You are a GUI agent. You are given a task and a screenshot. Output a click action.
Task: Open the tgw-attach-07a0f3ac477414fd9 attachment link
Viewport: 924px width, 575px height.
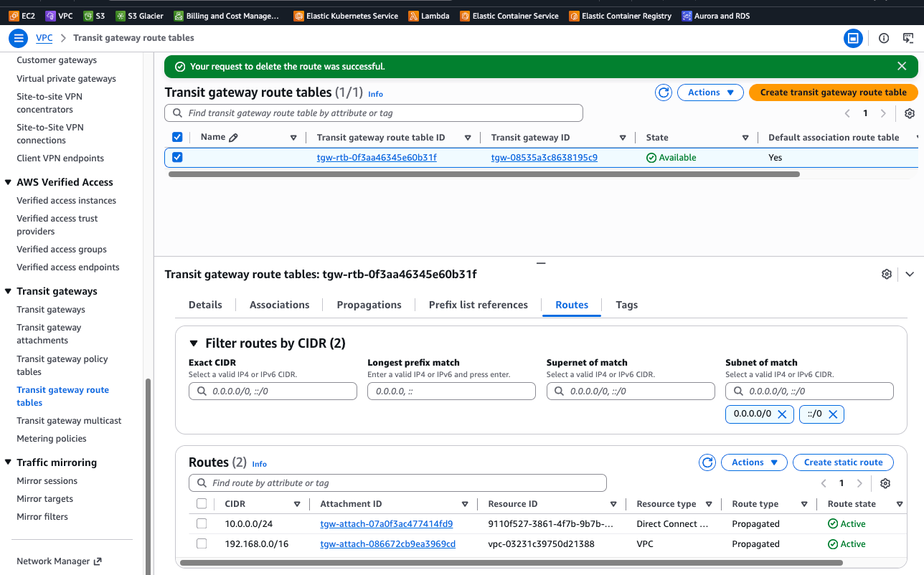(386, 524)
